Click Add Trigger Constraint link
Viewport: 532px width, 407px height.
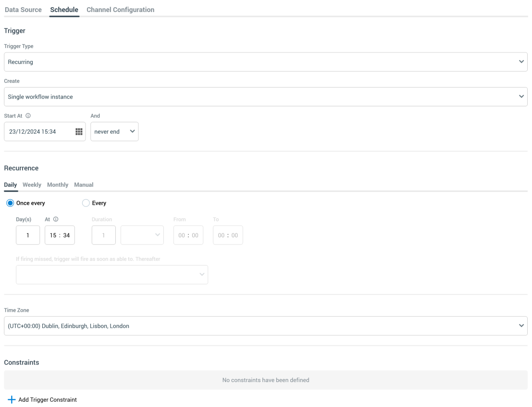tap(47, 400)
